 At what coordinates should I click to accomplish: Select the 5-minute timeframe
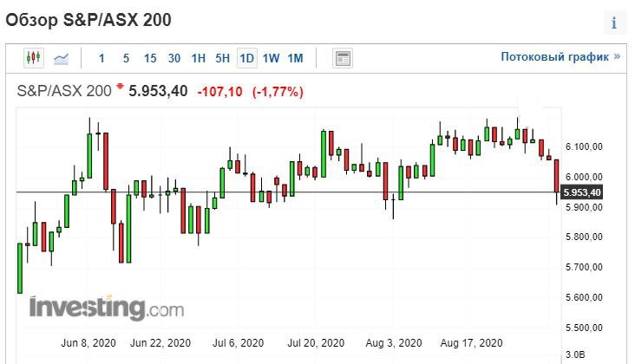pyautogui.click(x=126, y=58)
